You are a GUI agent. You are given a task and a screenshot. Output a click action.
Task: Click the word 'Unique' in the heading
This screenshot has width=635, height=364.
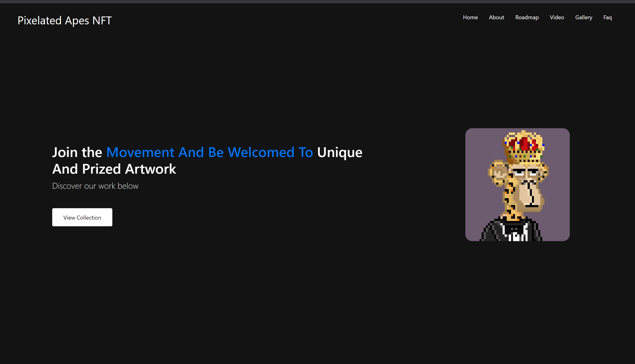pos(340,152)
